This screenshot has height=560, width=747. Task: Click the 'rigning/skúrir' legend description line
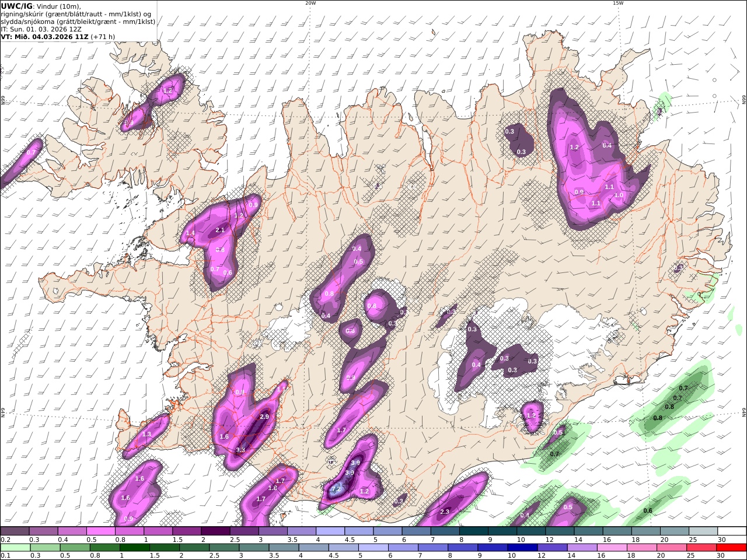pos(76,14)
